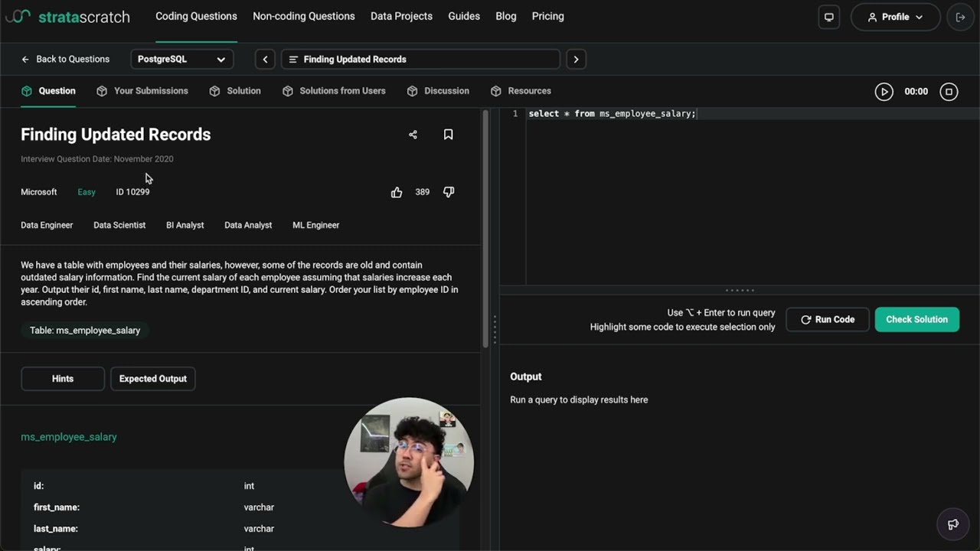Click the Output panel heading
The width and height of the screenshot is (980, 551).
(526, 377)
